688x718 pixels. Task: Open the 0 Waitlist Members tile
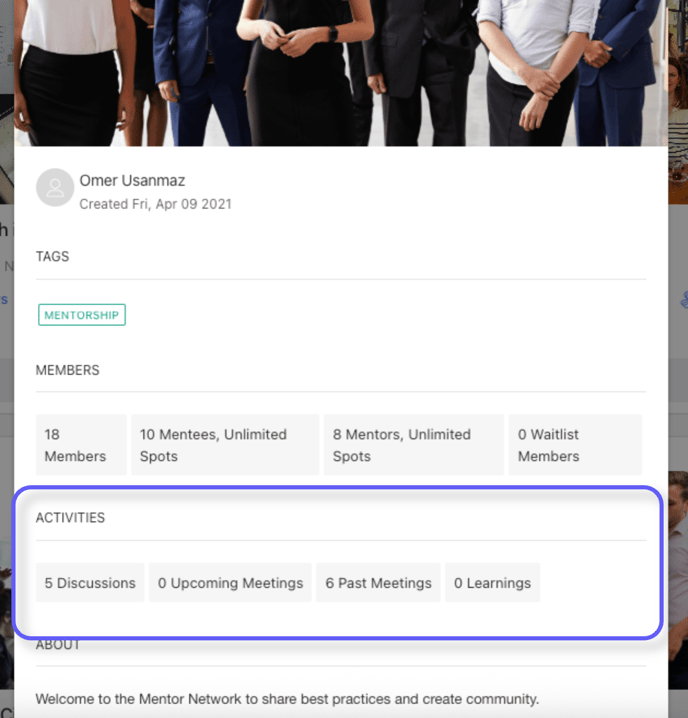click(x=575, y=445)
